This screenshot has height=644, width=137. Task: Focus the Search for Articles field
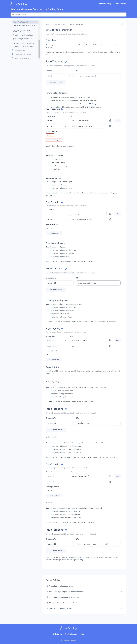pyautogui.click(x=68, y=15)
